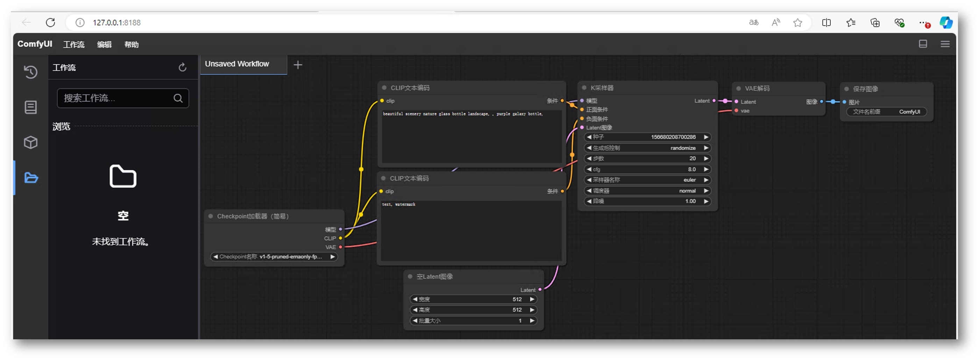This screenshot has height=361, width=980.
Task: Toggle the bottom panel icon in top bar
Action: click(923, 44)
